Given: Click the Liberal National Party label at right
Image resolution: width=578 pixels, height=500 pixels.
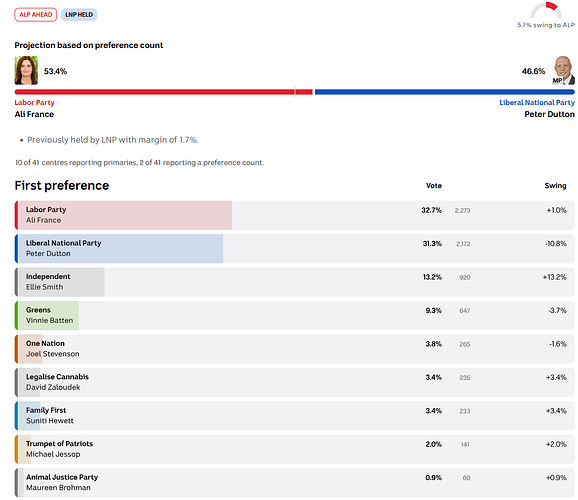Looking at the screenshot, I should tap(537, 103).
